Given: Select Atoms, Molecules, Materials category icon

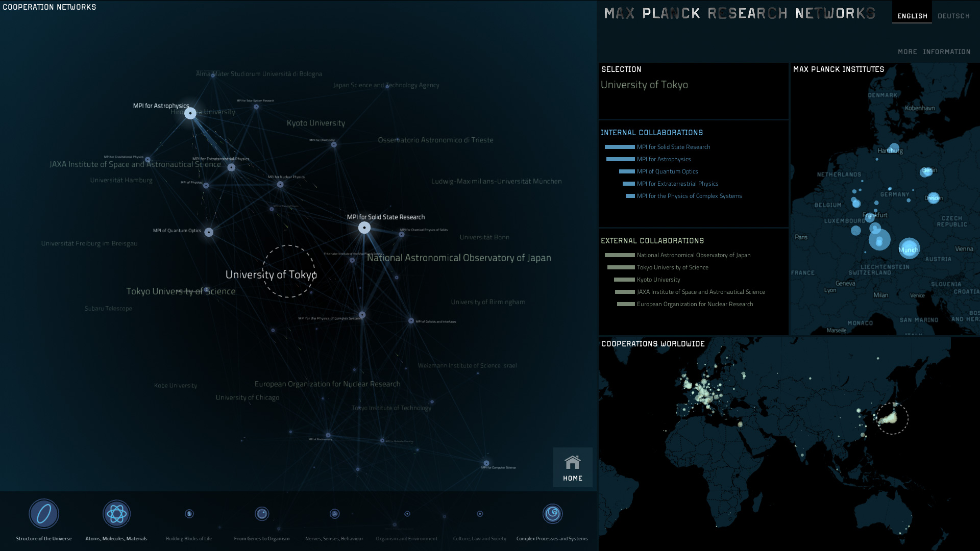Looking at the screenshot, I should click(116, 514).
